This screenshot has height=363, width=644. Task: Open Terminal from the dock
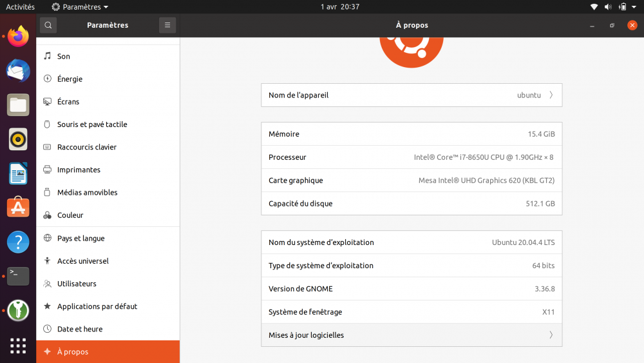click(x=18, y=276)
